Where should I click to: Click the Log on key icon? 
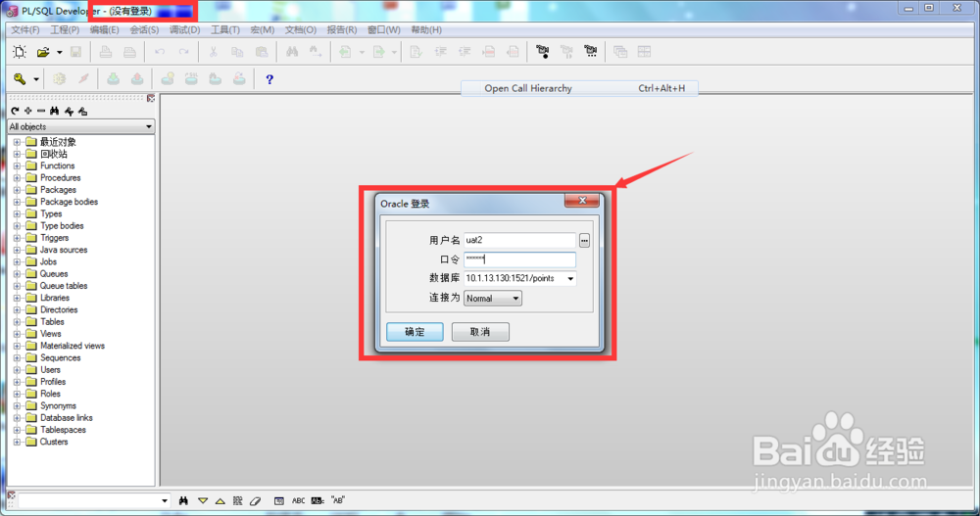tap(20, 78)
